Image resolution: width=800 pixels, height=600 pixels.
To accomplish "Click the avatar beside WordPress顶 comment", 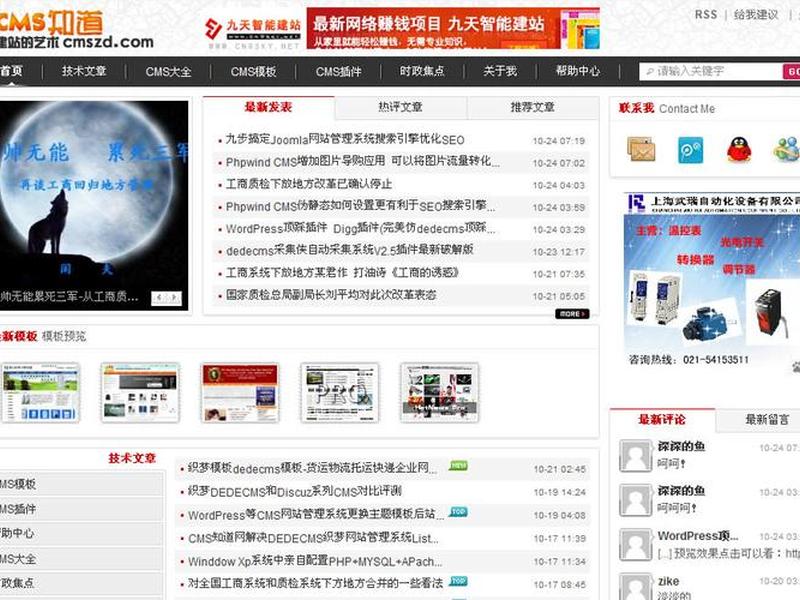I will (x=635, y=545).
